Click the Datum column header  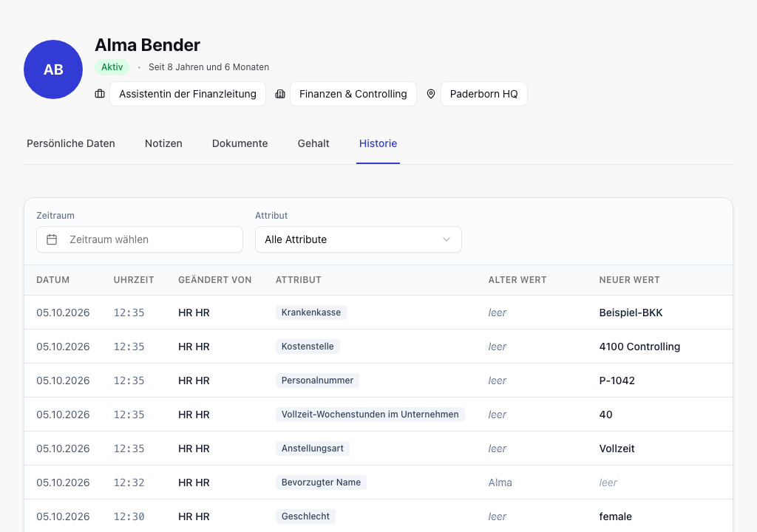[53, 280]
